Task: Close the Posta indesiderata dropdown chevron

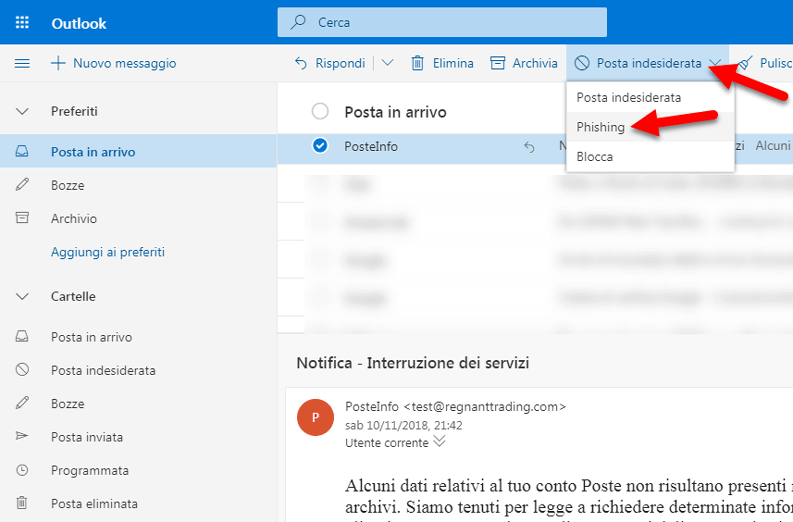Action: pos(715,63)
